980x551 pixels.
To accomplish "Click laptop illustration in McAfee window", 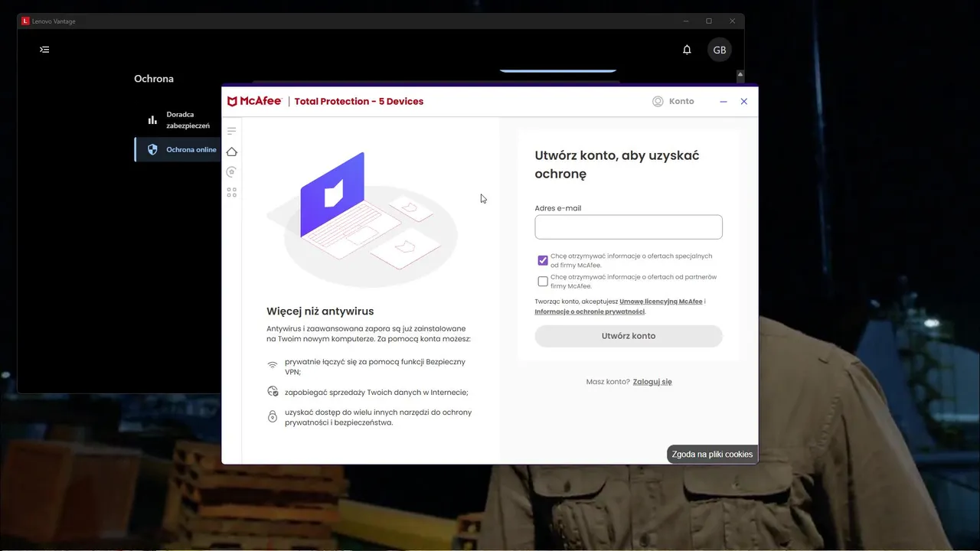I will pyautogui.click(x=362, y=218).
